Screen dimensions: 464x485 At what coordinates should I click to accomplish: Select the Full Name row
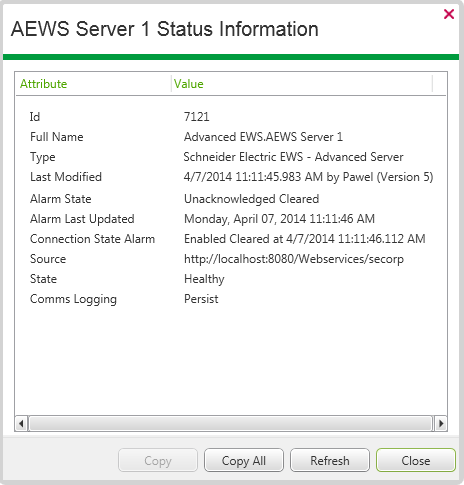231,137
